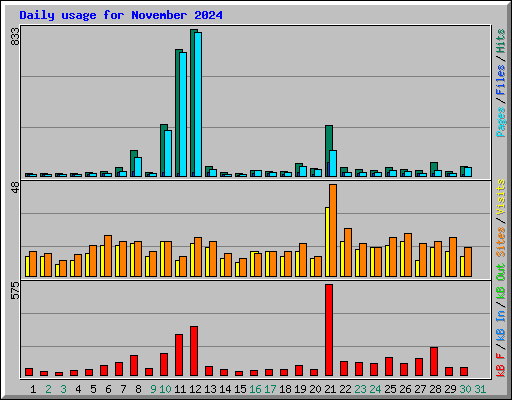Click the day 21 red kB bar

[x=329, y=330]
